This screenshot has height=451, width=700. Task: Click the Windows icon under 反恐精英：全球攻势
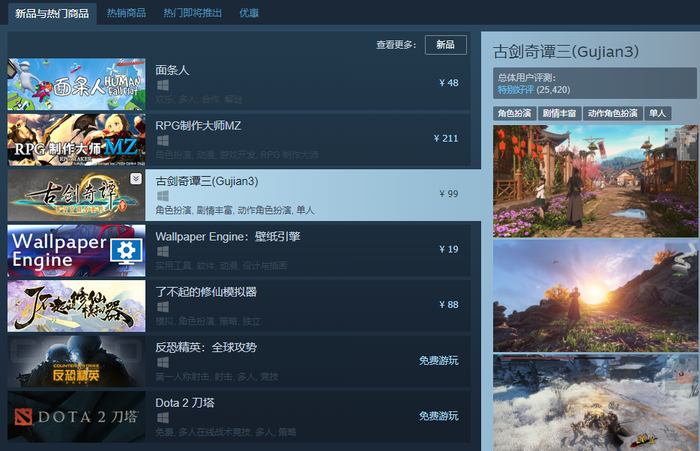(163, 362)
